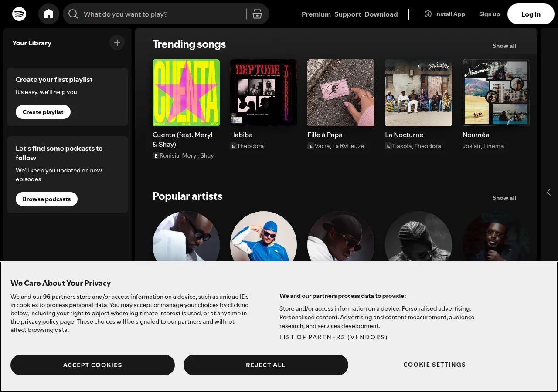Click Sign up
The width and height of the screenshot is (558, 392).
tap(490, 14)
